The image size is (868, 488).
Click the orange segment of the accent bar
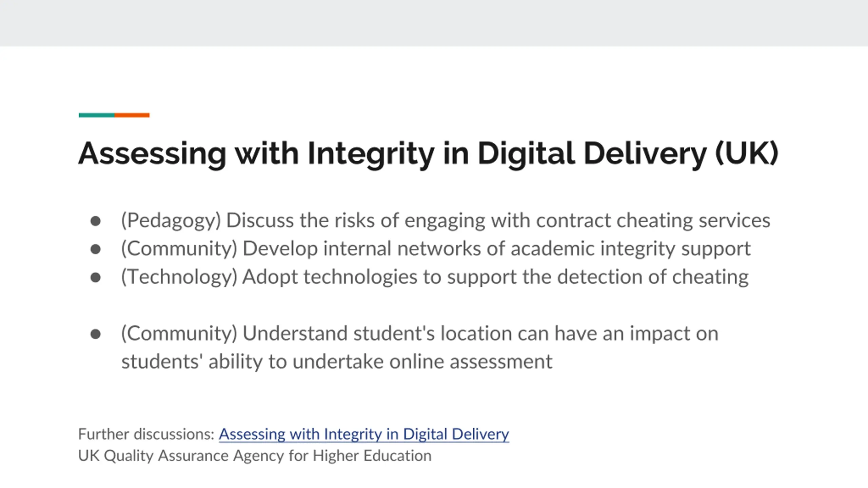pos(132,115)
